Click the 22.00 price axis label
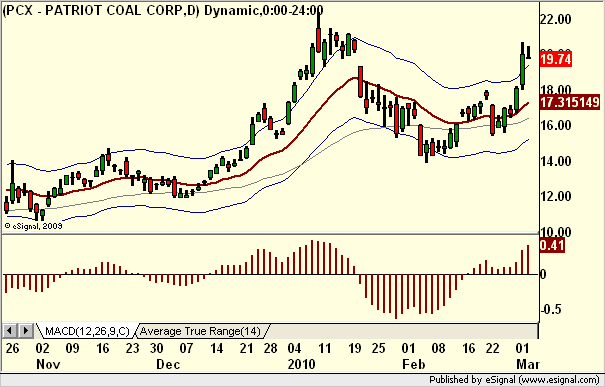Viewport: 605px width, 387px height. pyautogui.click(x=556, y=19)
